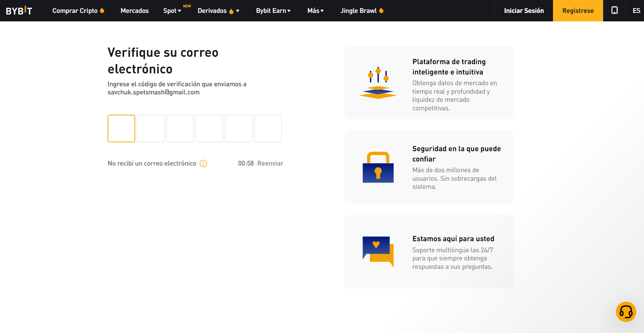The width and height of the screenshot is (644, 333).
Task: Click the info icon beside No recibí un correo
Action: [203, 163]
